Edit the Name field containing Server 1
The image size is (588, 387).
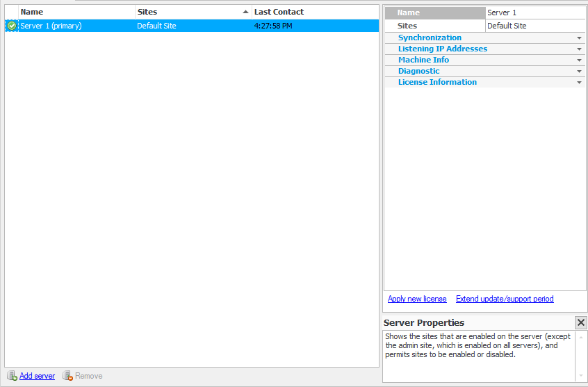[x=534, y=13]
